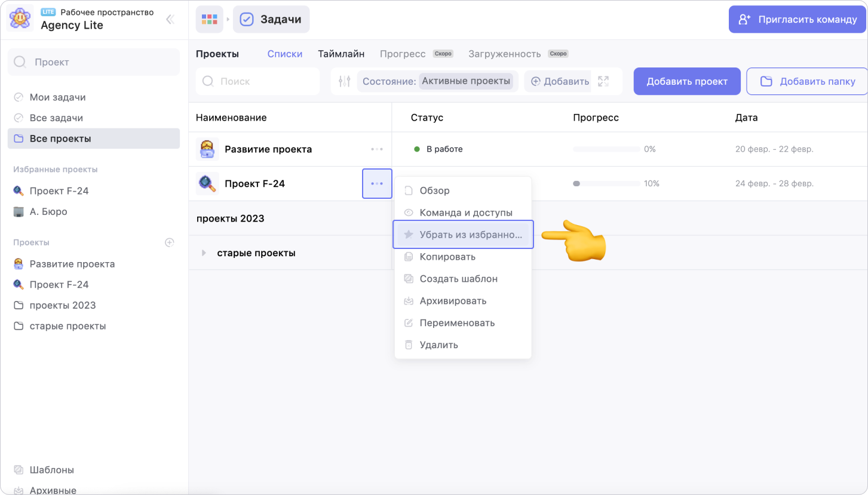
Task: Switch to Списки tab
Action: 285,54
